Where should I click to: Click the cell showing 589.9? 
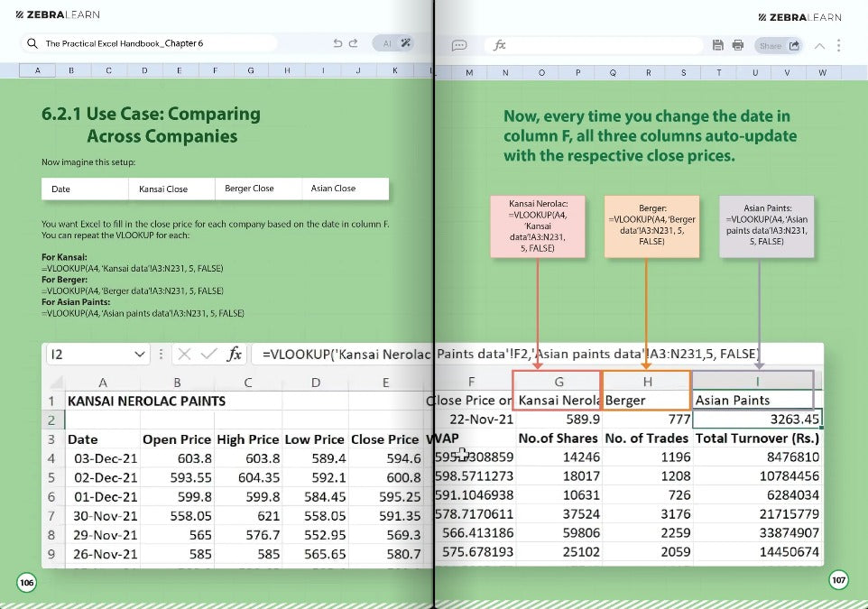(x=559, y=420)
